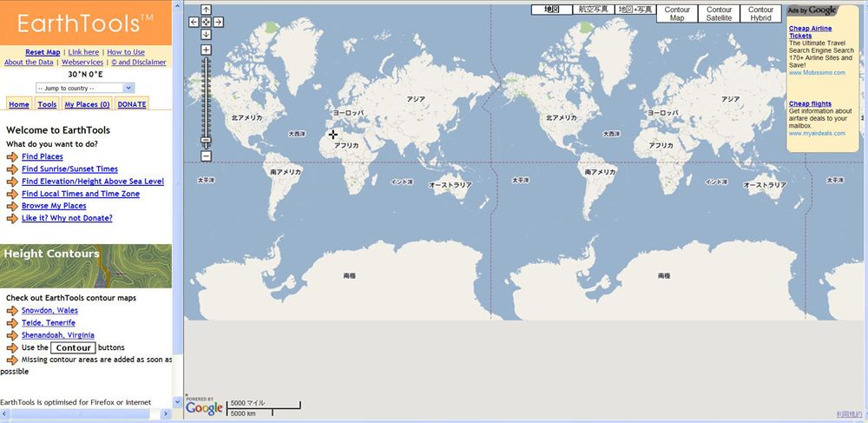
Task: Click Find Local Times and Time Zone
Action: pos(81,194)
